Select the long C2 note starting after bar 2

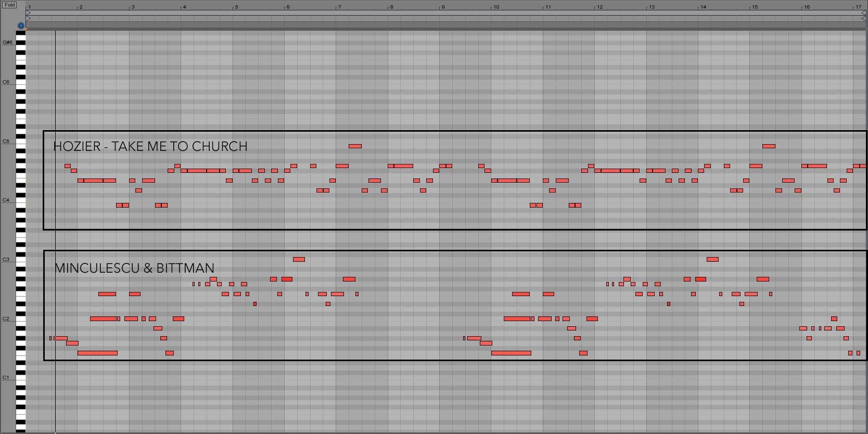pos(103,318)
